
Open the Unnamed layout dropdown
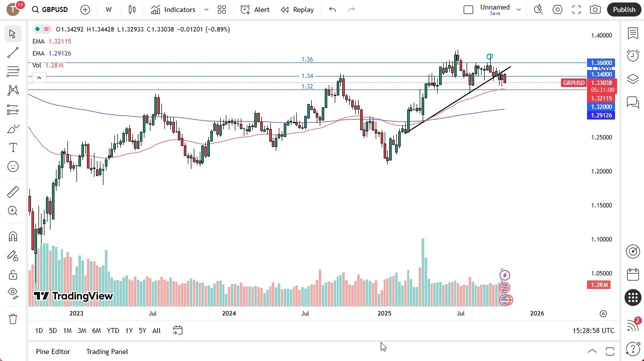pos(519,9)
